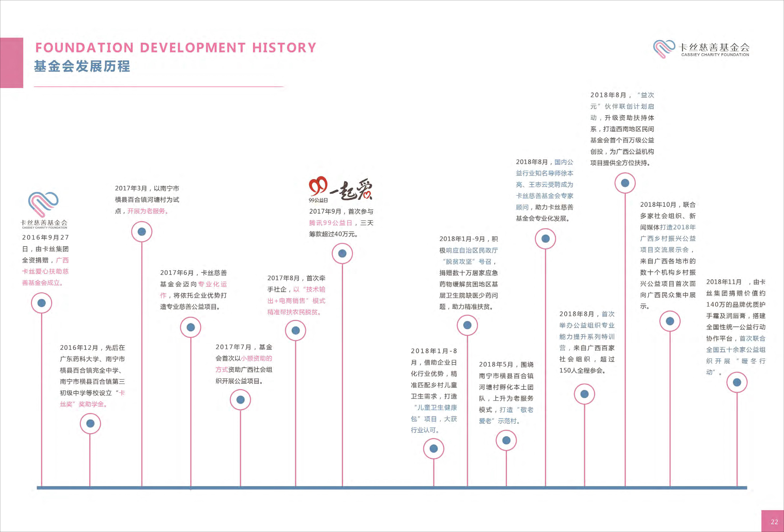Click the heading FOUNDATION DEVELOPMENT HISTORY

pyautogui.click(x=176, y=48)
